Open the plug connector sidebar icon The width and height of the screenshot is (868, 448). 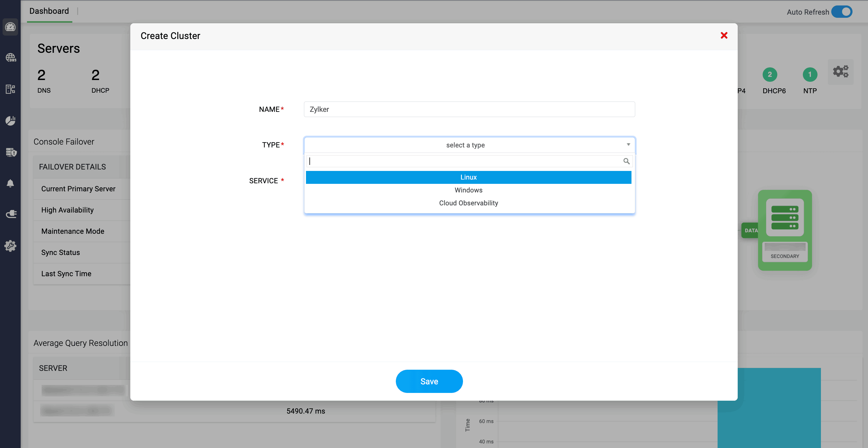tap(10, 214)
